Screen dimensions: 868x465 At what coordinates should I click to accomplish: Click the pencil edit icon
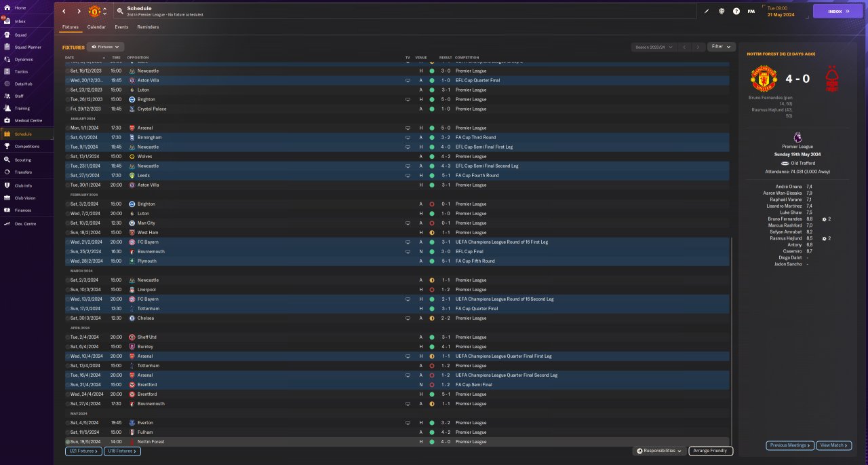pos(707,11)
